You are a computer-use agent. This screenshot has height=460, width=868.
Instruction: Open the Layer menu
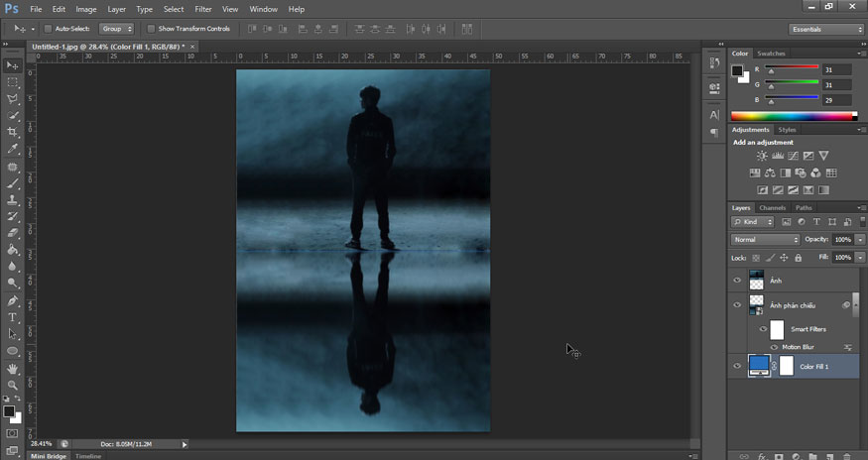point(116,9)
